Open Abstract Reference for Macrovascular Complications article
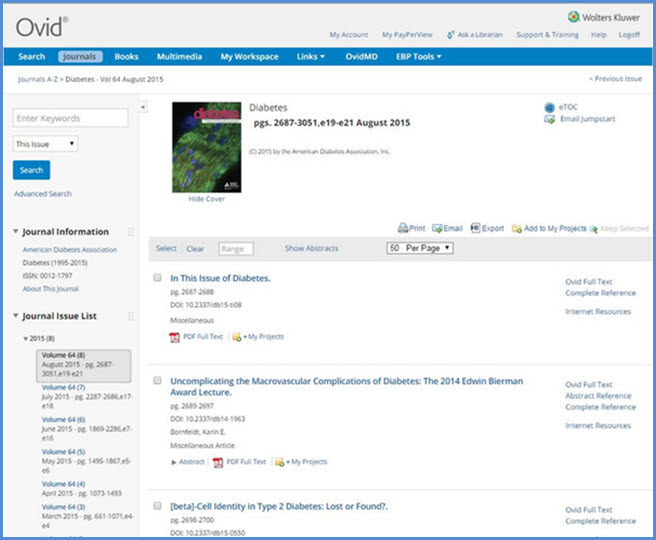 pyautogui.click(x=598, y=396)
